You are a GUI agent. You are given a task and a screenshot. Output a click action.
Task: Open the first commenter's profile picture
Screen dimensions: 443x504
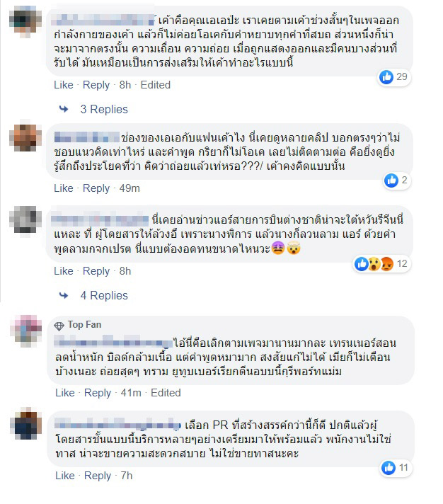point(25,22)
